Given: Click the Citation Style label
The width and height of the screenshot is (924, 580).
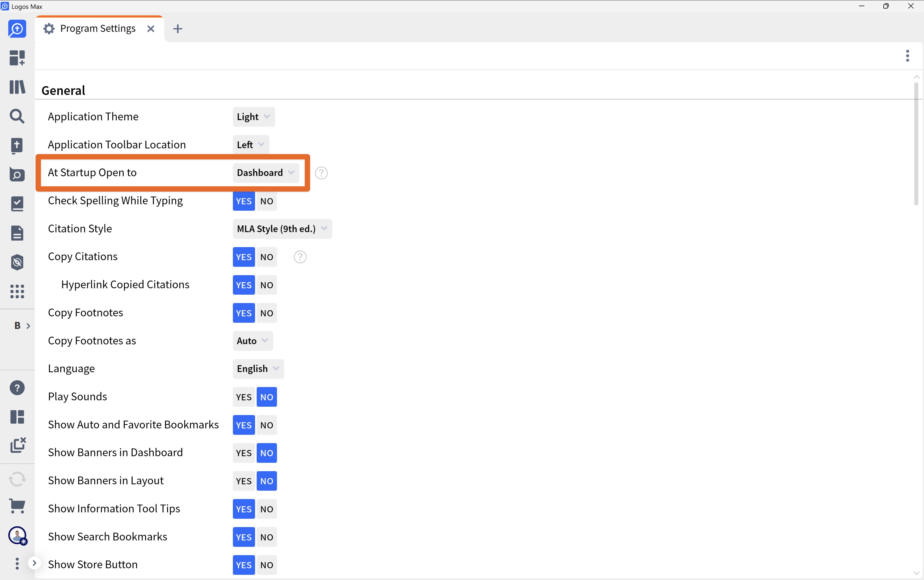Looking at the screenshot, I should click(x=80, y=229).
